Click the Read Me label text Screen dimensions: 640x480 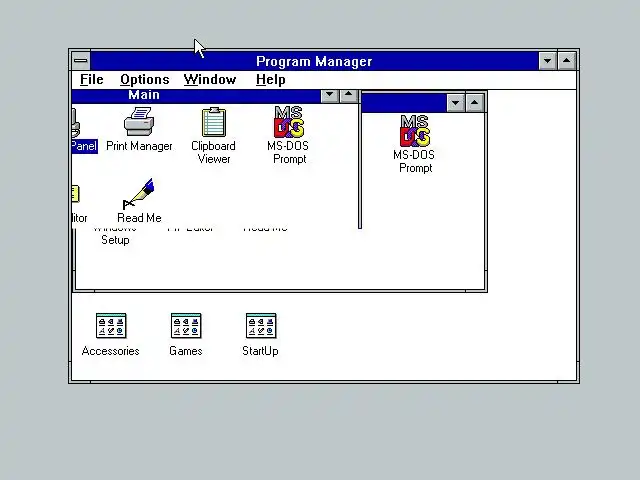click(139, 218)
